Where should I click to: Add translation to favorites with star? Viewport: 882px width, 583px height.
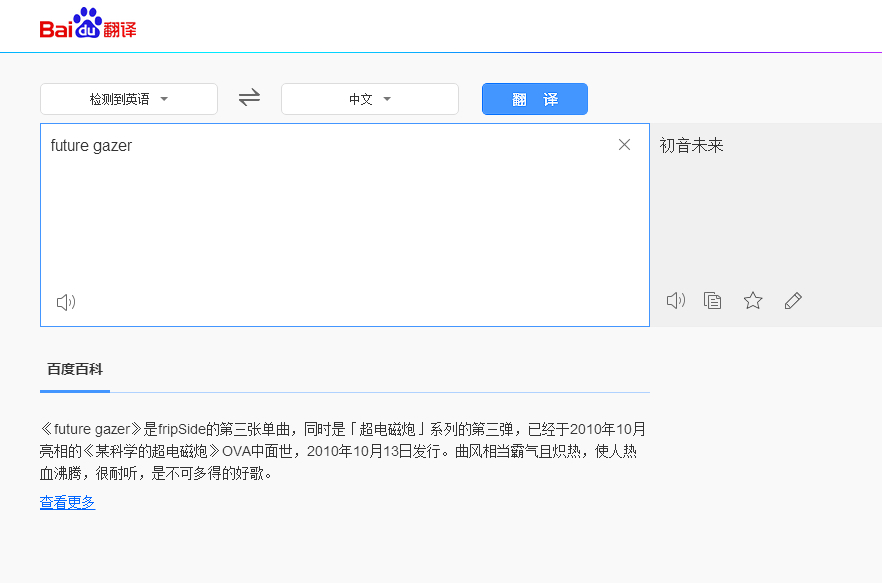click(x=753, y=301)
